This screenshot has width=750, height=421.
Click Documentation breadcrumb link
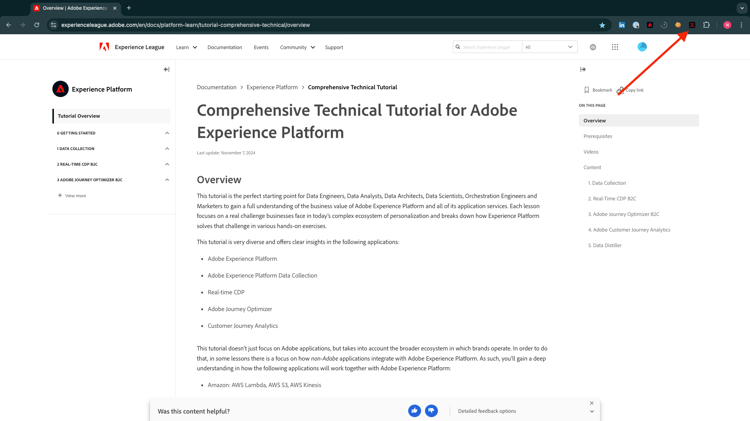click(x=216, y=87)
